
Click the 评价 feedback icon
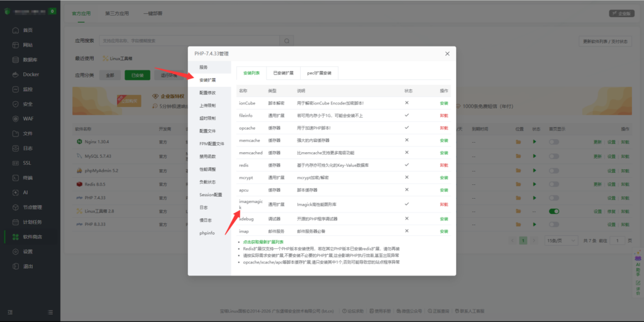click(x=638, y=288)
